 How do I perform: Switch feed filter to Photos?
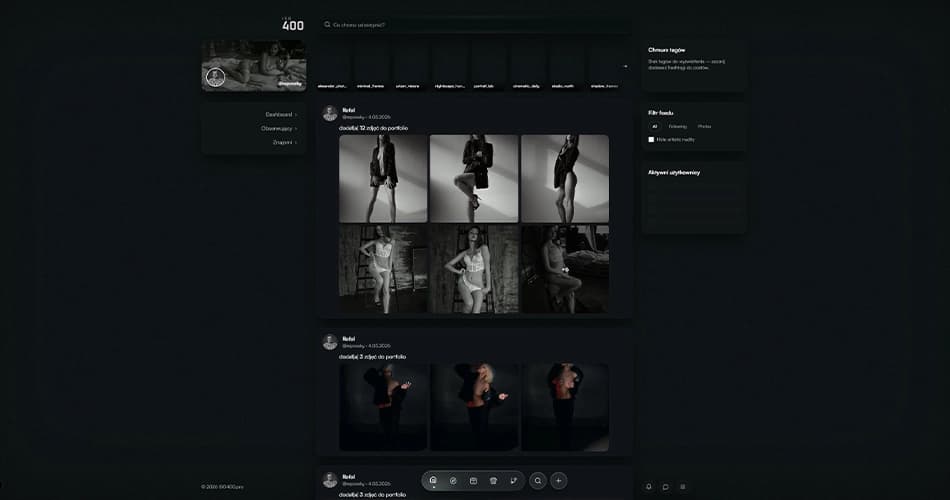(704, 127)
